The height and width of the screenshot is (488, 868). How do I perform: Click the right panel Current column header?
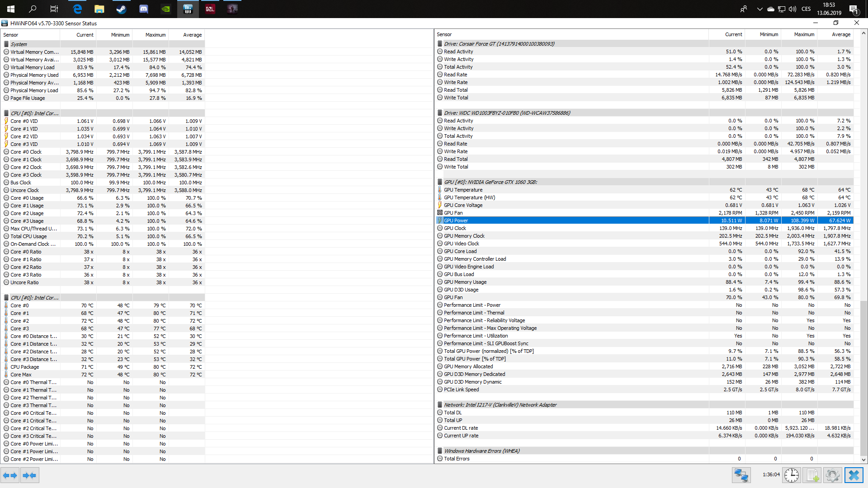733,34
